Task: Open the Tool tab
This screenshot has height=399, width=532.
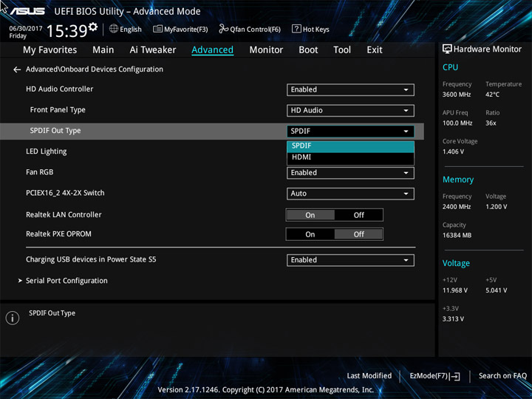Action: (x=342, y=50)
